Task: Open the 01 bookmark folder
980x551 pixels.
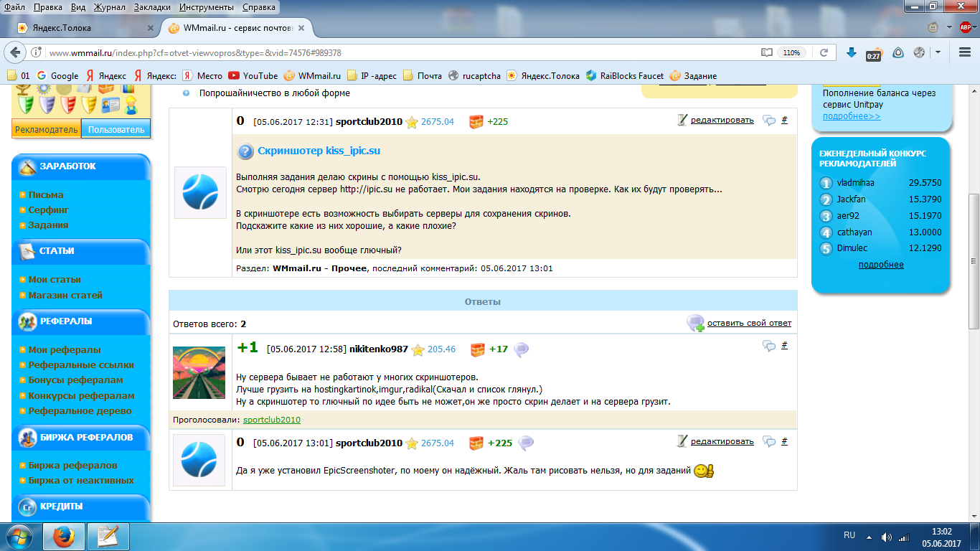Action: coord(19,75)
